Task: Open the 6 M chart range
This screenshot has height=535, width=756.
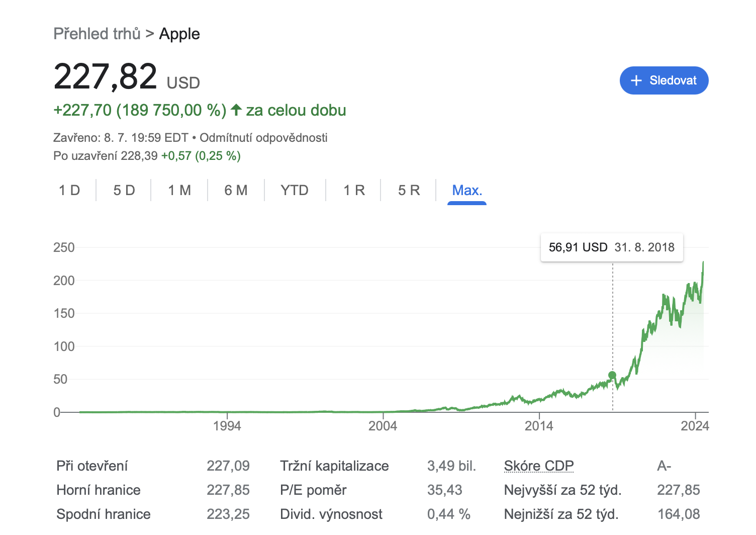Action: point(236,191)
